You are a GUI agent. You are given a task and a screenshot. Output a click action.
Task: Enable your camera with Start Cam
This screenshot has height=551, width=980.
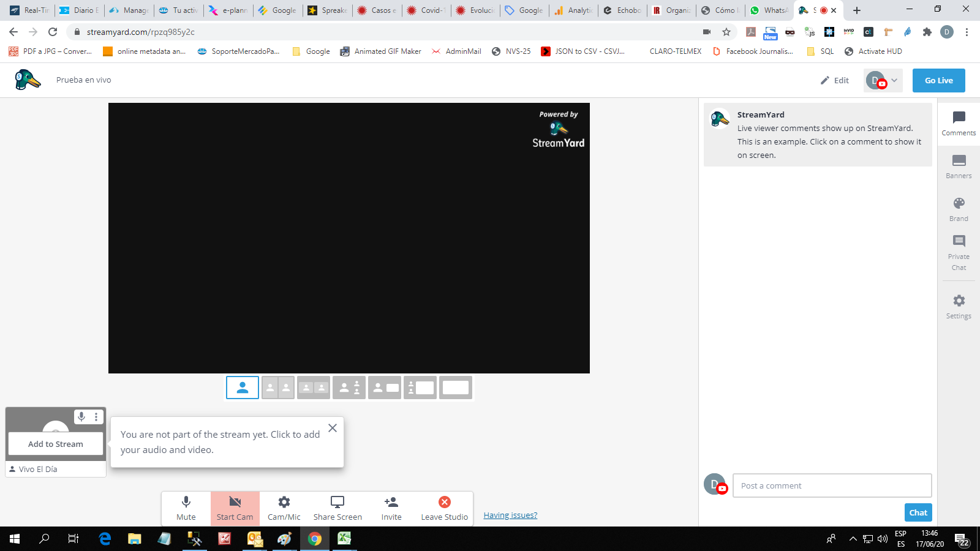point(235,507)
